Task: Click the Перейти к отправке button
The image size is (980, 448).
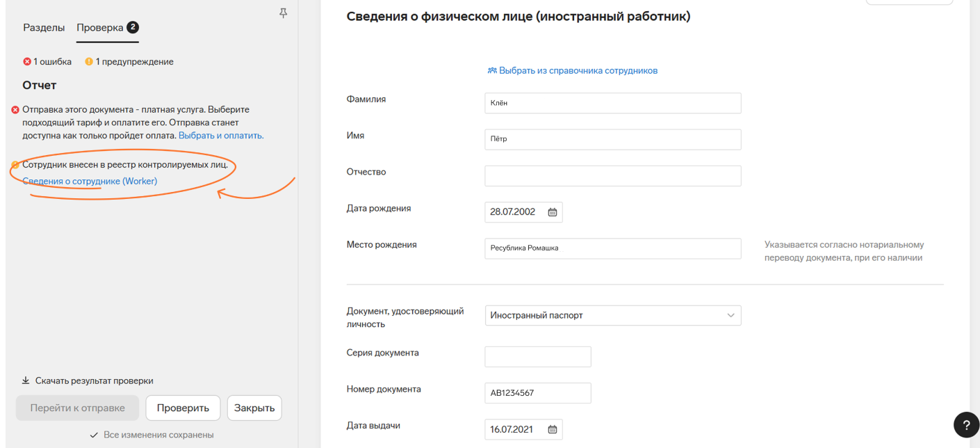Action: [77, 408]
